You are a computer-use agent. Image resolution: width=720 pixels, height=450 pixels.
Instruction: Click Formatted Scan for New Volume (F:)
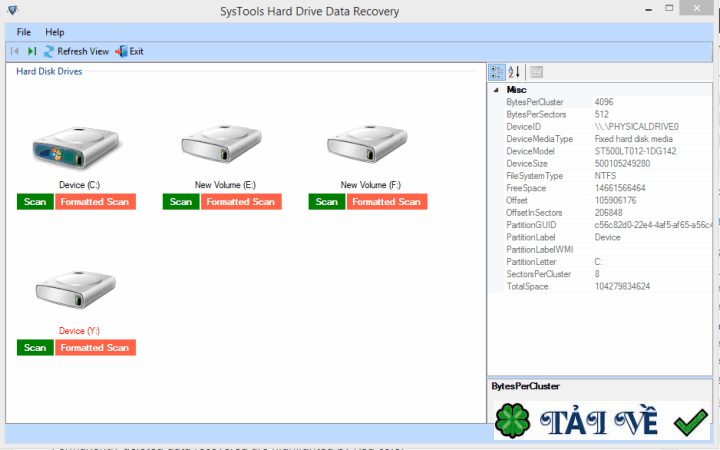click(x=387, y=202)
